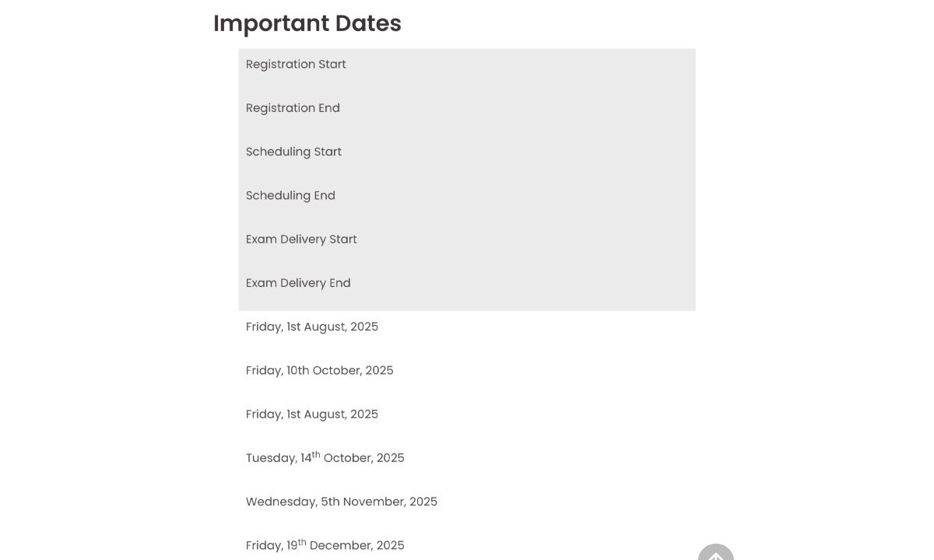Click the 'Scheduling End' label

pyautogui.click(x=290, y=195)
